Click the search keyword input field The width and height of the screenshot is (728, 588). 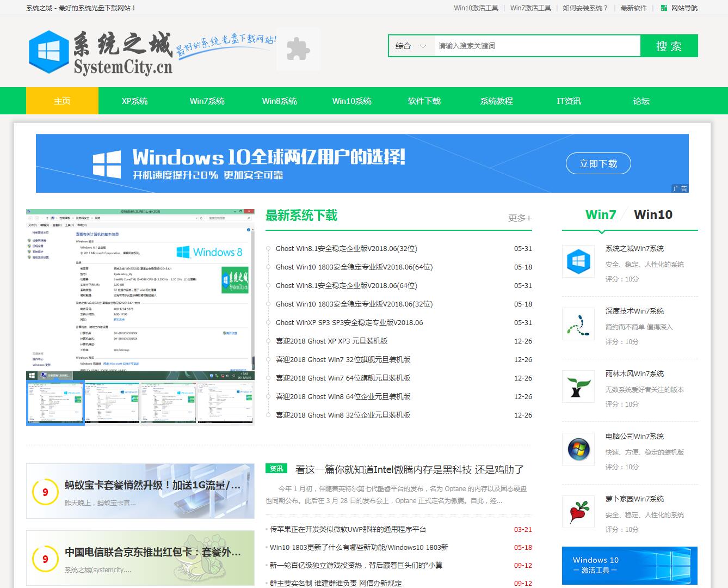point(538,46)
